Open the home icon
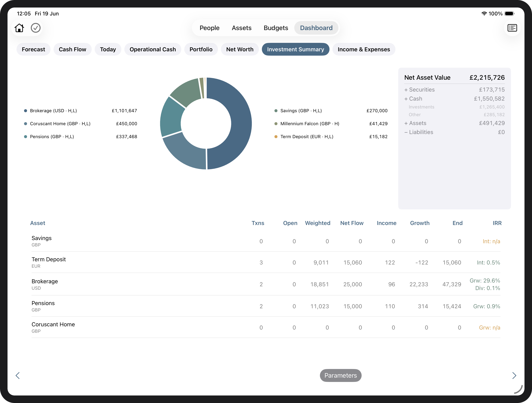This screenshot has width=532, height=403. (x=19, y=28)
